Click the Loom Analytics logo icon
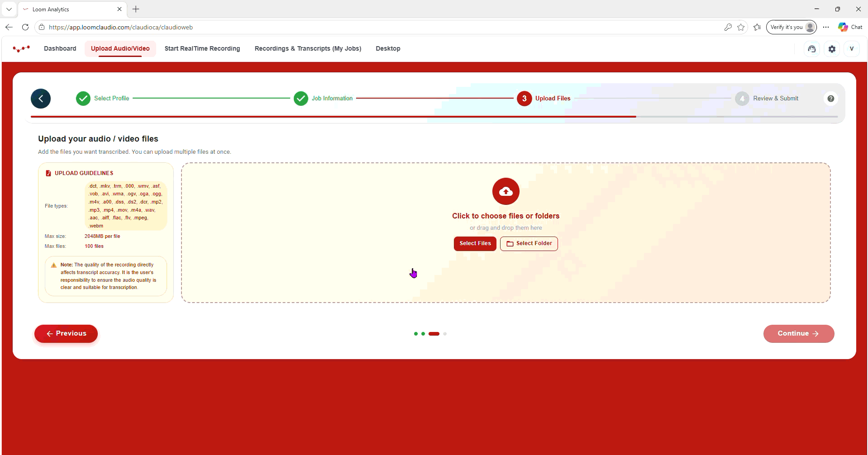868x455 pixels. click(21, 48)
